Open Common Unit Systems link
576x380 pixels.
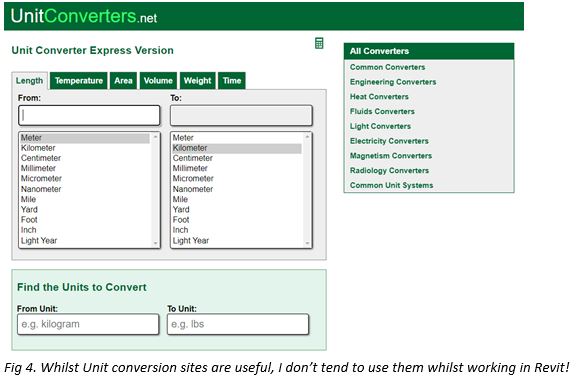click(391, 185)
